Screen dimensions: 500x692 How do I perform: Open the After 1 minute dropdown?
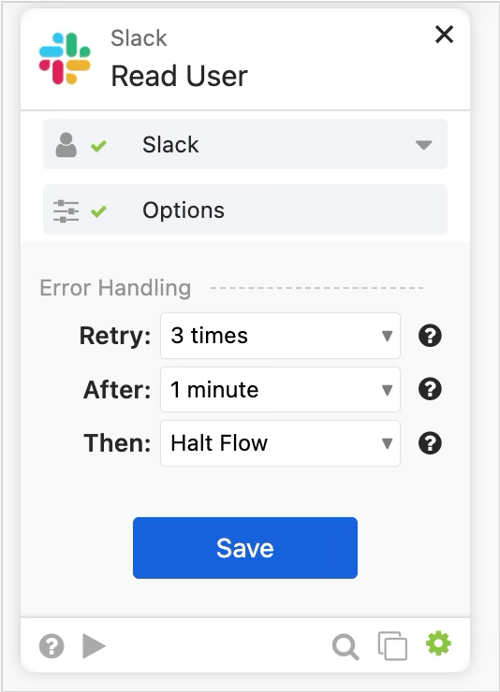pyautogui.click(x=280, y=389)
